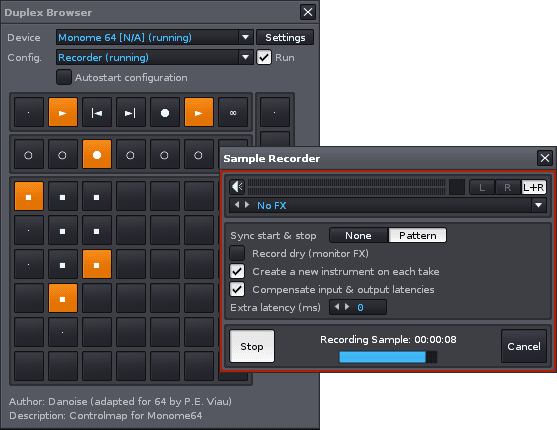Click the previous pattern skip-back button

pyautogui.click(x=97, y=112)
